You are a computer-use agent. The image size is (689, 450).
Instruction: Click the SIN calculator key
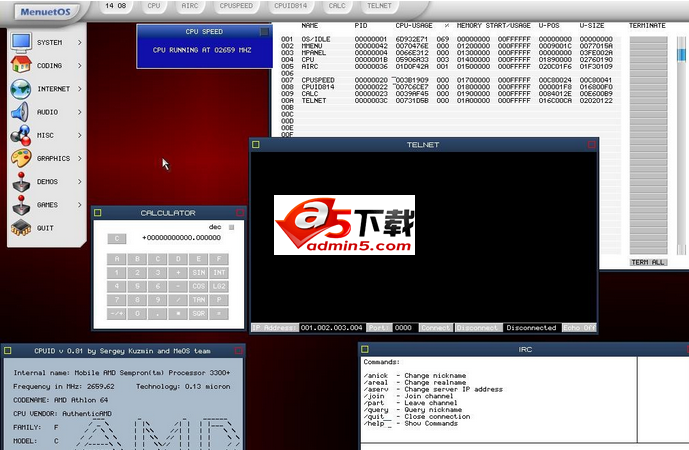point(199,272)
